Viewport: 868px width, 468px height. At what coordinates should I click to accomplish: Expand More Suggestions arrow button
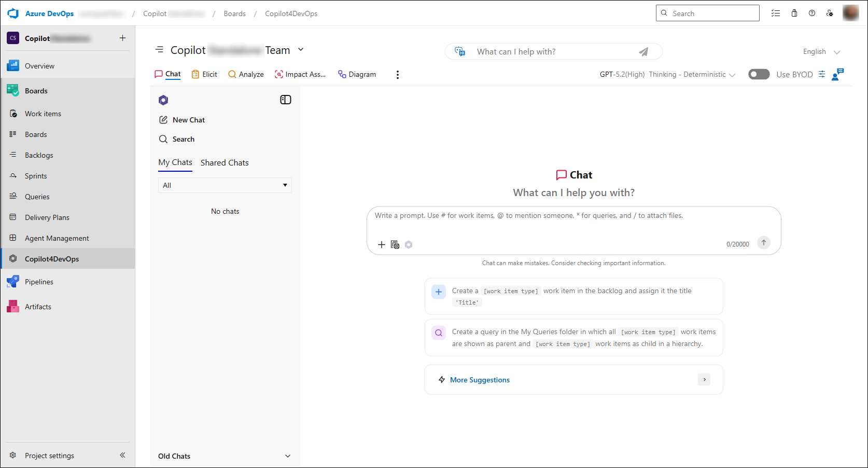pos(704,380)
